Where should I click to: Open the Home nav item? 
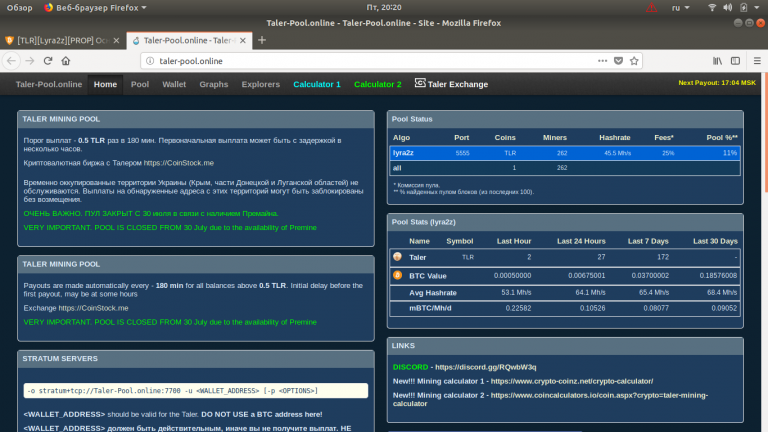(x=105, y=84)
